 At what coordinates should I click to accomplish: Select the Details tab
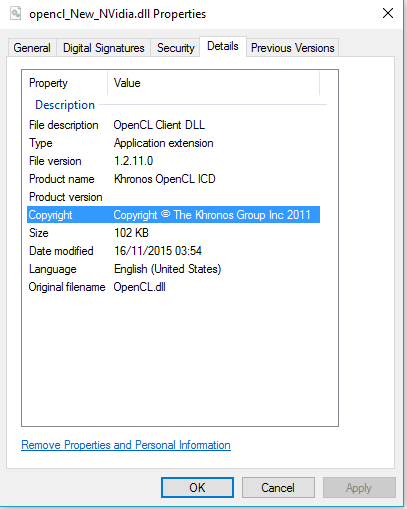pyautogui.click(x=223, y=46)
